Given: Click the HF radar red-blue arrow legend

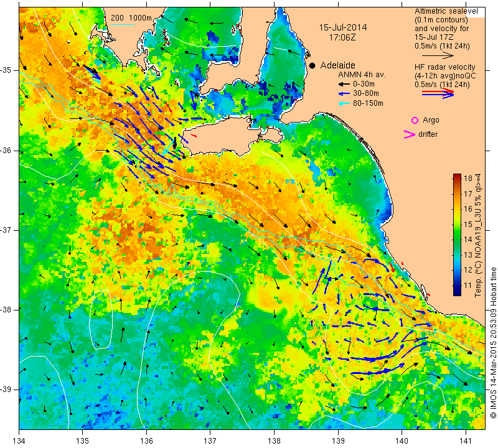Looking at the screenshot, I should coord(438,93).
